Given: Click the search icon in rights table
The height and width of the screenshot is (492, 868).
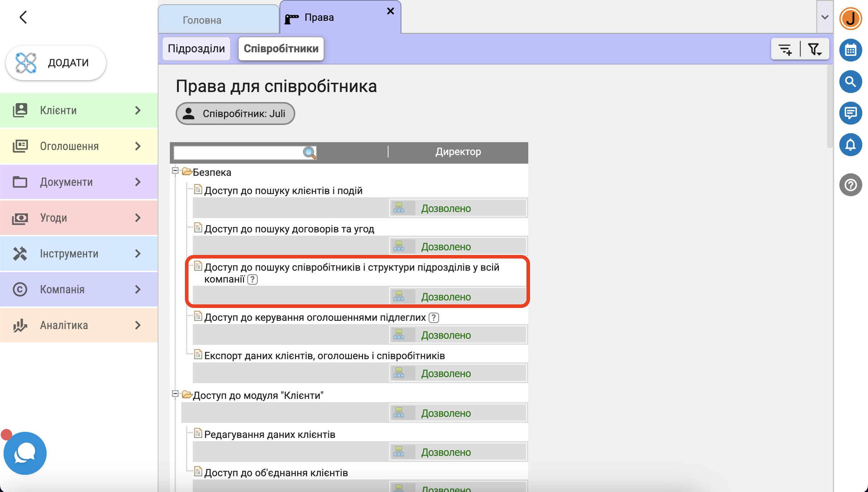Looking at the screenshot, I should coord(309,153).
